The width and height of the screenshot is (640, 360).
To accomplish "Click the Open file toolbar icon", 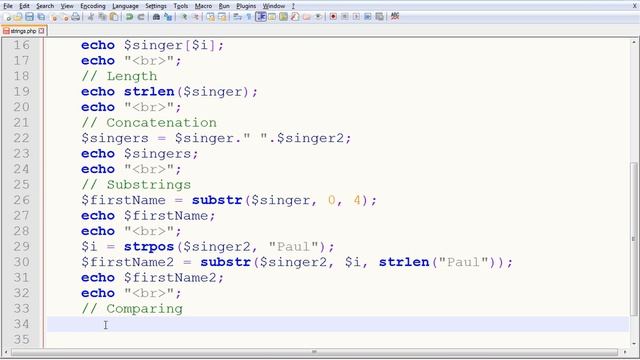I will tap(18, 17).
